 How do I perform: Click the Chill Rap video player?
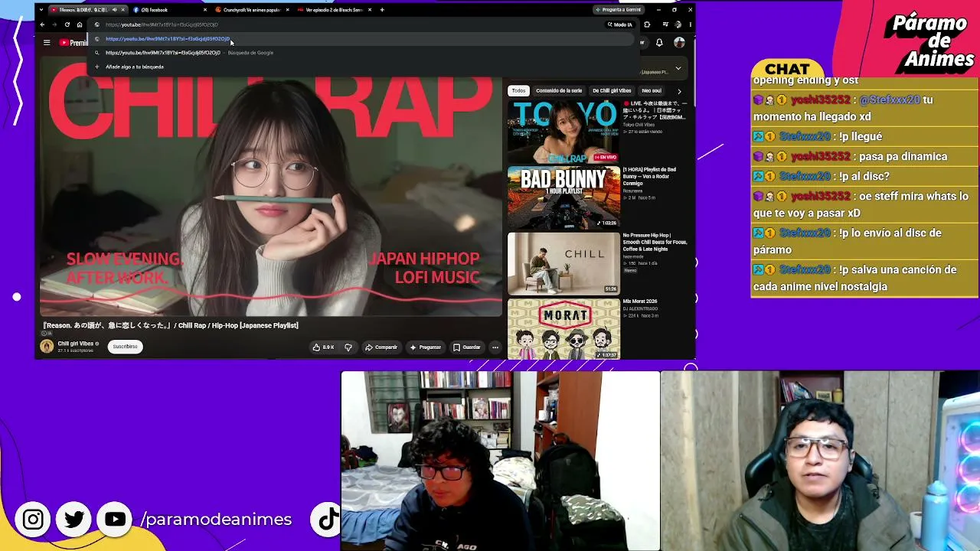271,187
